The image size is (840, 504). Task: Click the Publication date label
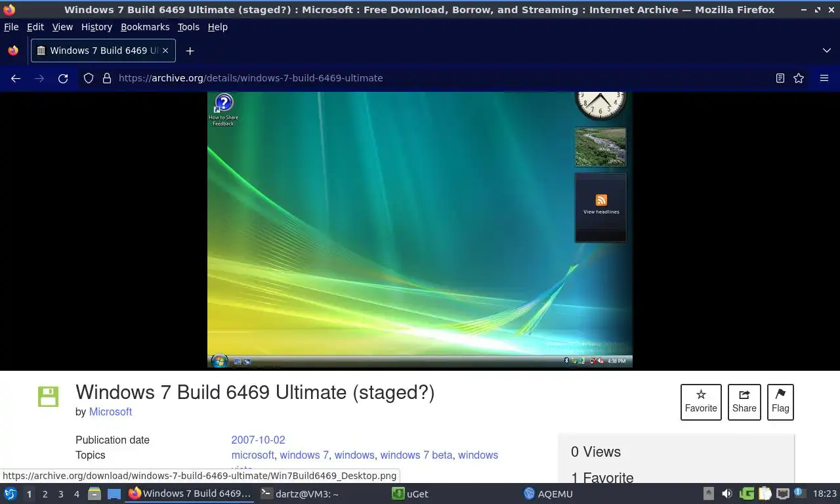point(112,440)
